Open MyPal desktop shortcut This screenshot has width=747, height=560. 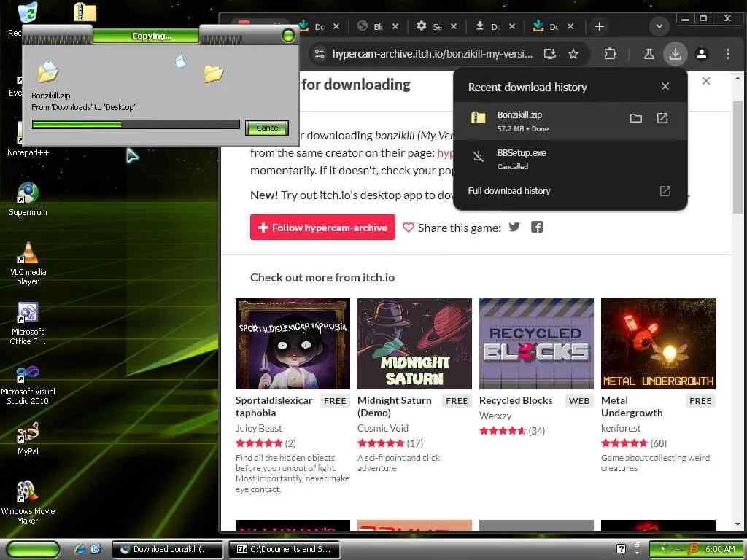tap(28, 438)
